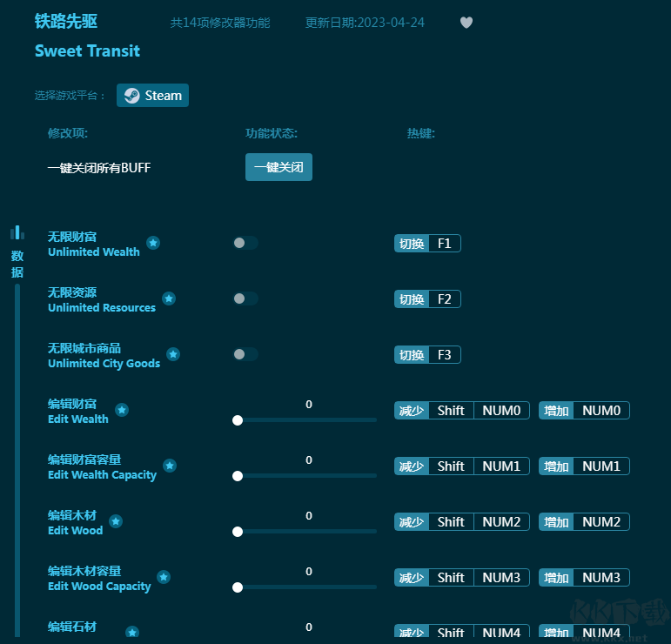671x644 pixels.
Task: Turn on Unlimited Resources switch
Action: [245, 299]
